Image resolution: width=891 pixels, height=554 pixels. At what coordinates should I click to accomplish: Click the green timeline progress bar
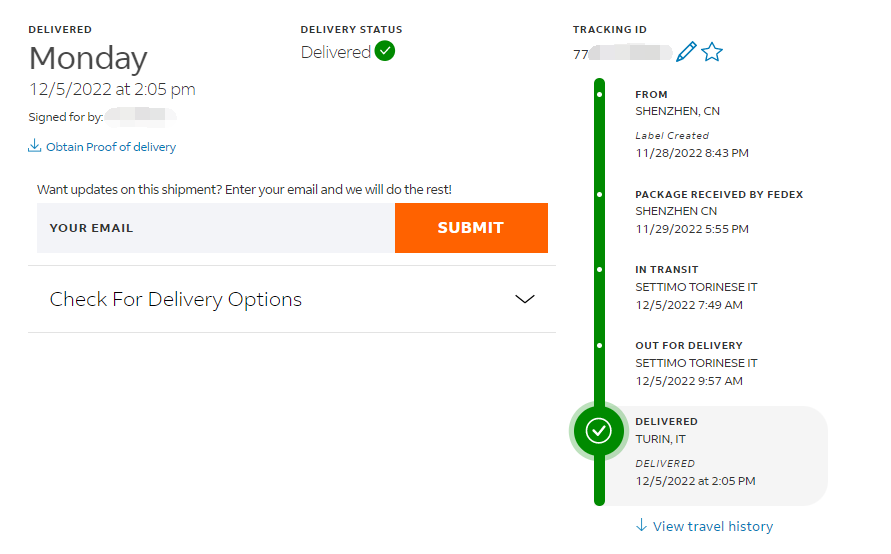click(599, 239)
